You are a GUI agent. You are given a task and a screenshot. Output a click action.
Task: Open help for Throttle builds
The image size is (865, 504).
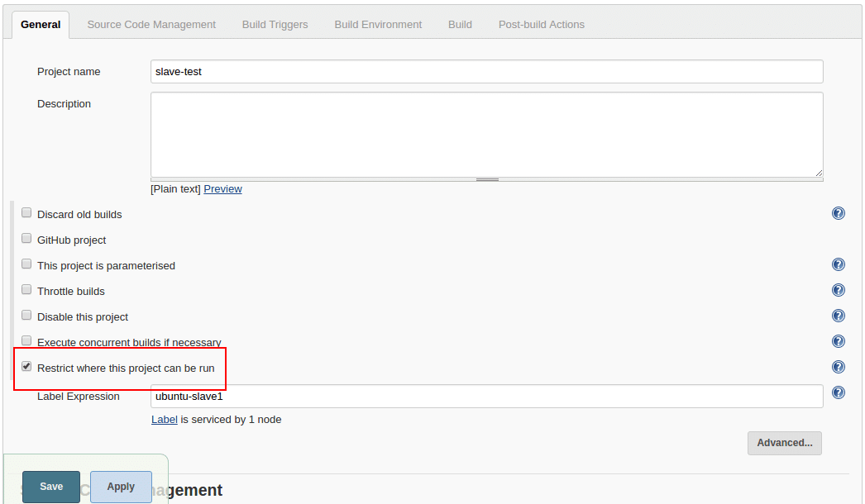coord(838,290)
